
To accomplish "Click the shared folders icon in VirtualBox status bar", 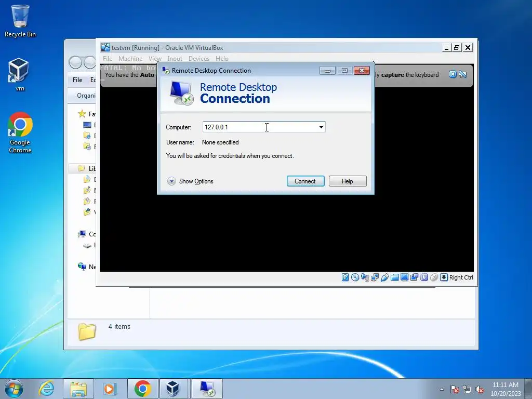I will point(394,277).
